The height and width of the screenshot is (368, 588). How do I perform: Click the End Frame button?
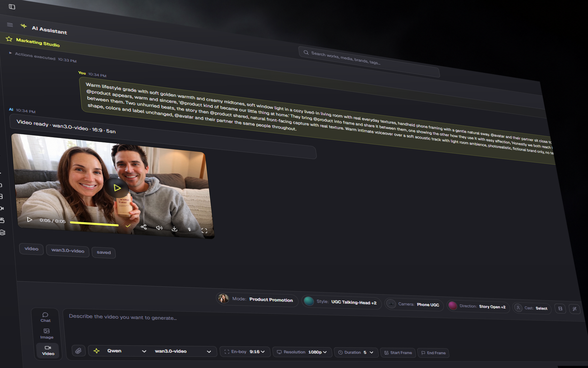[x=433, y=353]
